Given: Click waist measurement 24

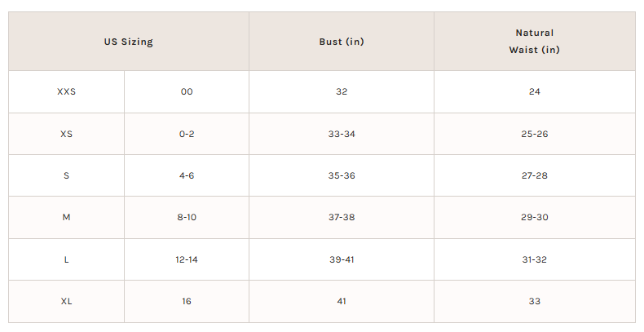Looking at the screenshot, I should [x=534, y=91].
